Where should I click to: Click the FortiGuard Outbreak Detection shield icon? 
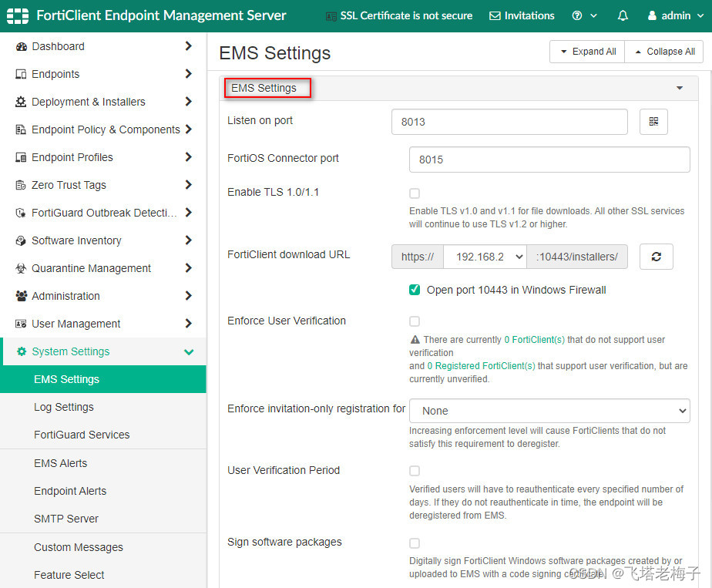point(21,213)
